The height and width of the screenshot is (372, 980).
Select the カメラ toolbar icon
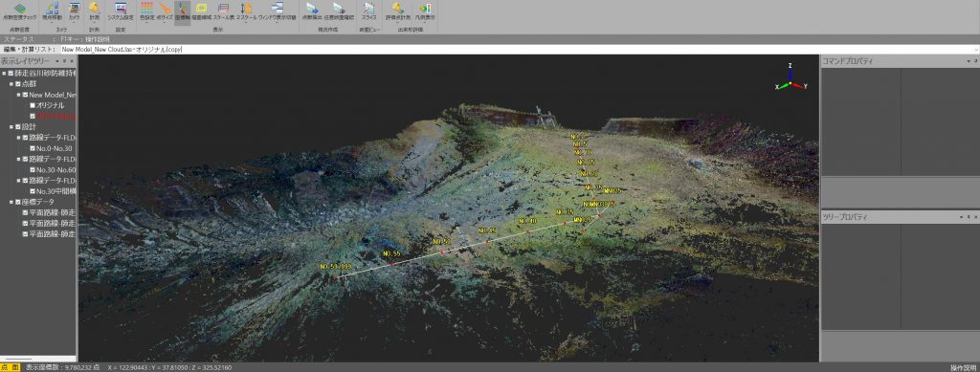[74, 11]
